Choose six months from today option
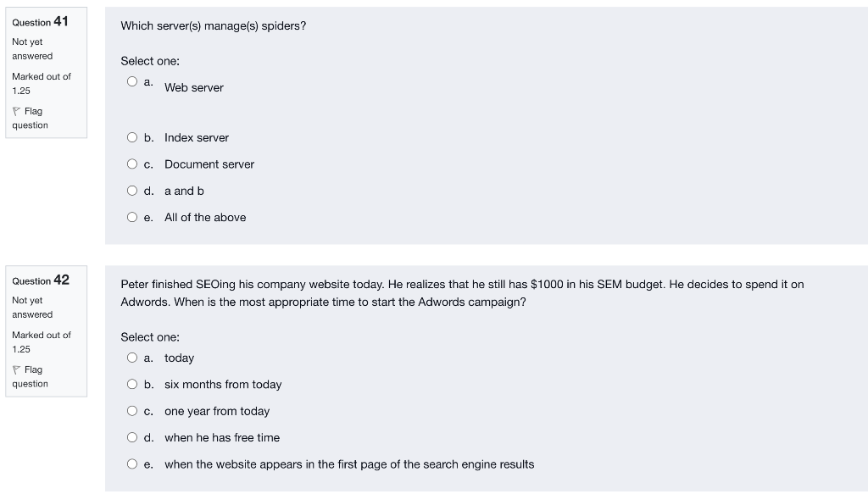The image size is (868, 494). tap(132, 384)
